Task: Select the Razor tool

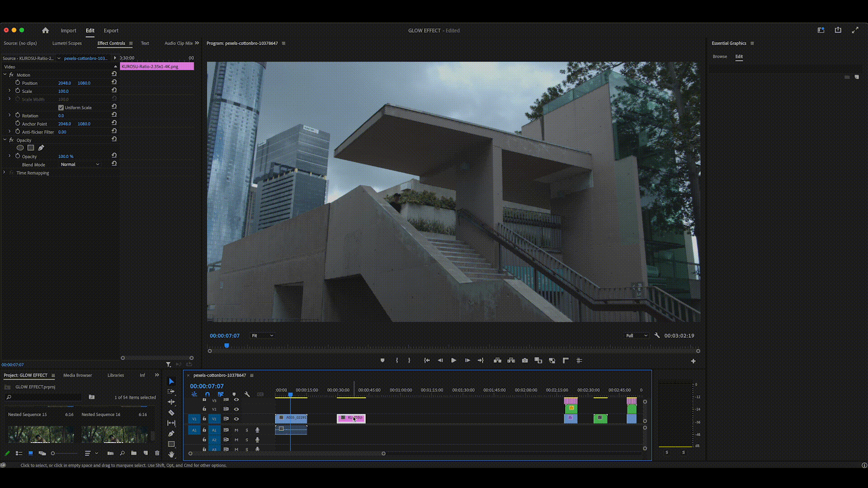Action: tap(171, 413)
